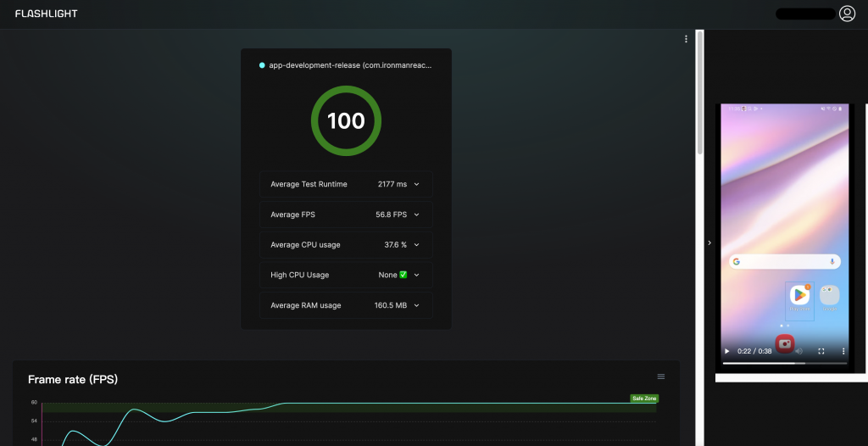Click the Google folder icon in the video

829,295
